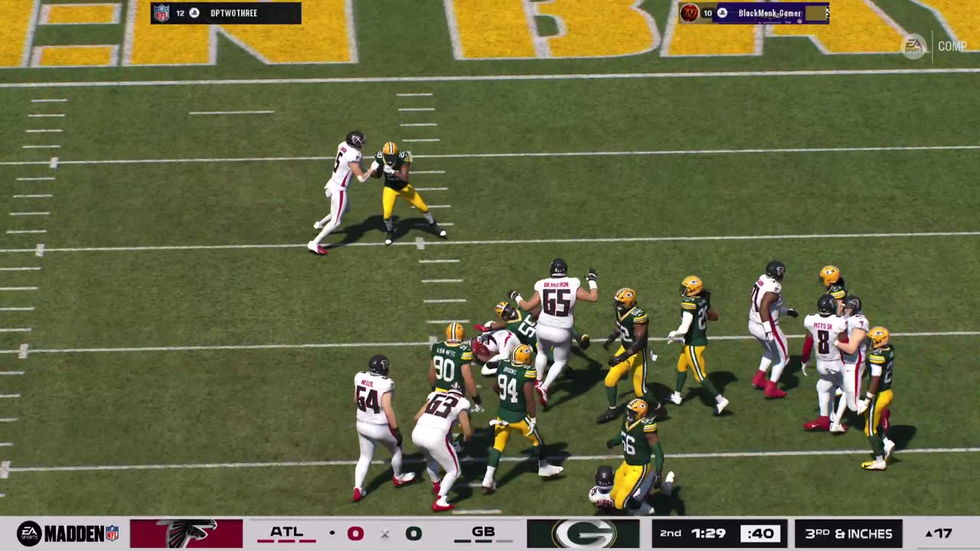Click player level 12 beside DPTWOTHREE
The height and width of the screenshot is (551, 980).
click(180, 13)
